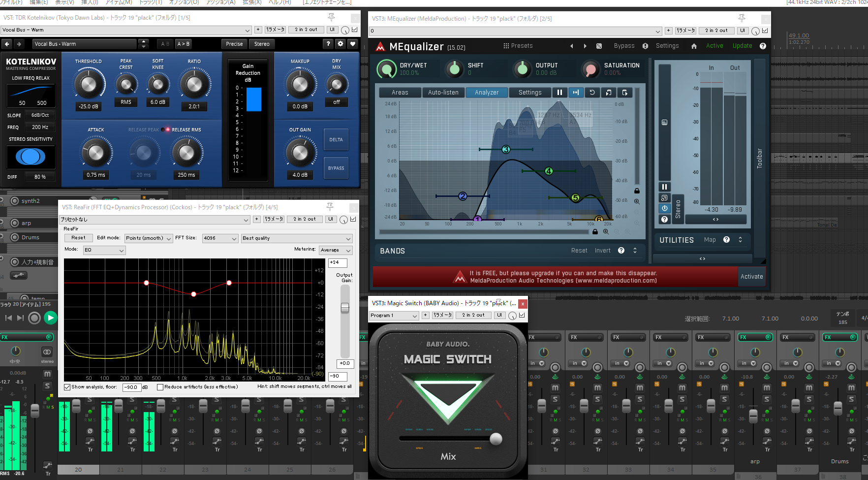Click the ReaFir floor value input field
This screenshot has width=868, height=480.
pyautogui.click(x=132, y=387)
